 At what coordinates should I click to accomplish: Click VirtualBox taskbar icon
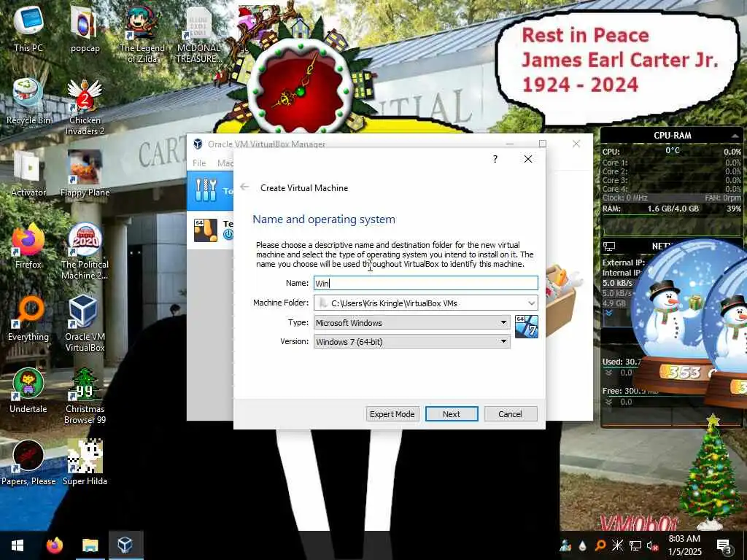click(x=125, y=545)
